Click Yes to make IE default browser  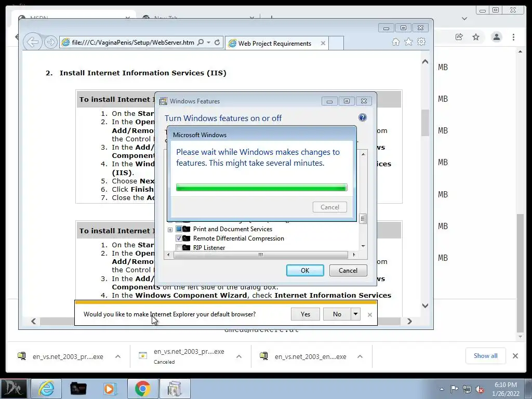click(305, 314)
